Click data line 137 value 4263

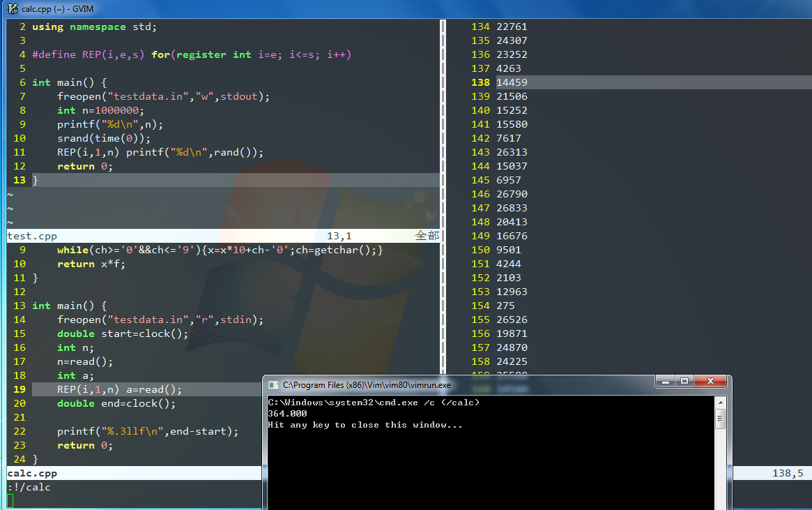509,69
